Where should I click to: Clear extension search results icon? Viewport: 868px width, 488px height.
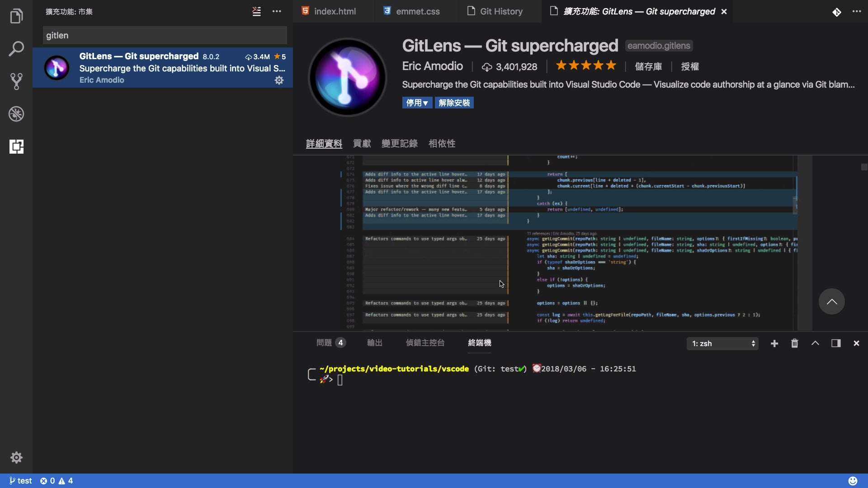pyautogui.click(x=256, y=11)
